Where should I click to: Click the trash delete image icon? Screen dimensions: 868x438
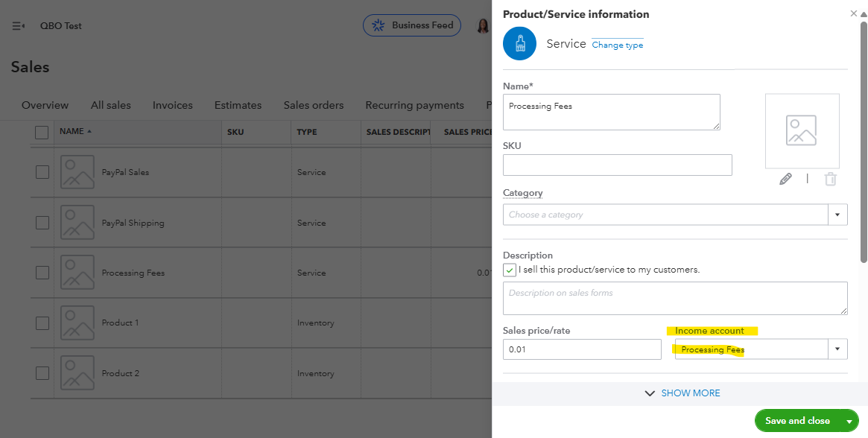[x=831, y=179]
